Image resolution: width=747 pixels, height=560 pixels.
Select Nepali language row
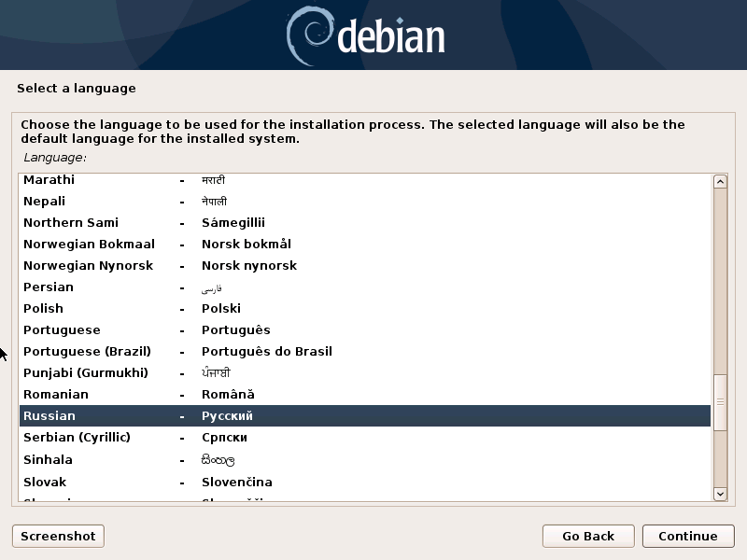tap(365, 202)
